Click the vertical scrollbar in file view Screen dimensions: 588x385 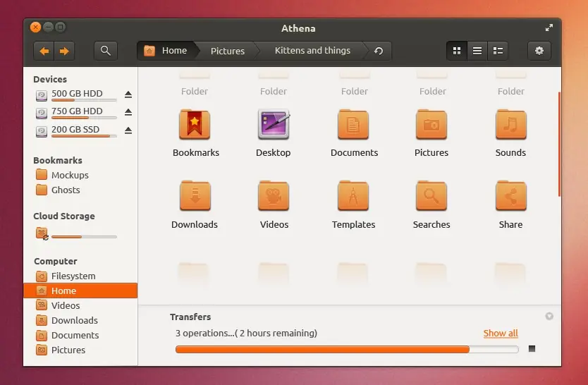tap(559, 144)
